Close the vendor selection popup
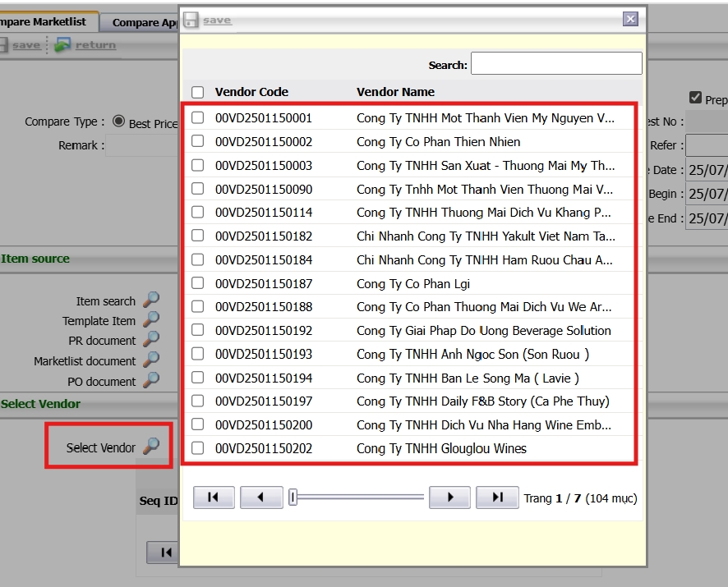The image size is (728, 587). (x=630, y=19)
